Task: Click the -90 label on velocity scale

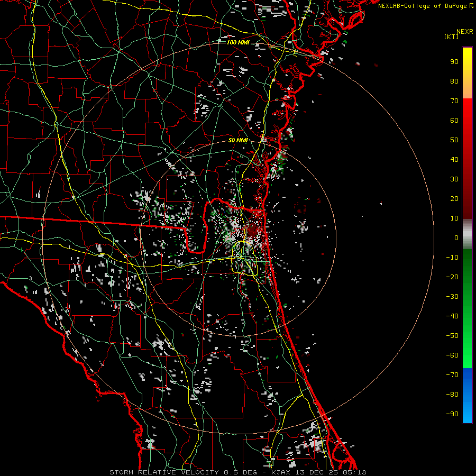Action: [452, 414]
